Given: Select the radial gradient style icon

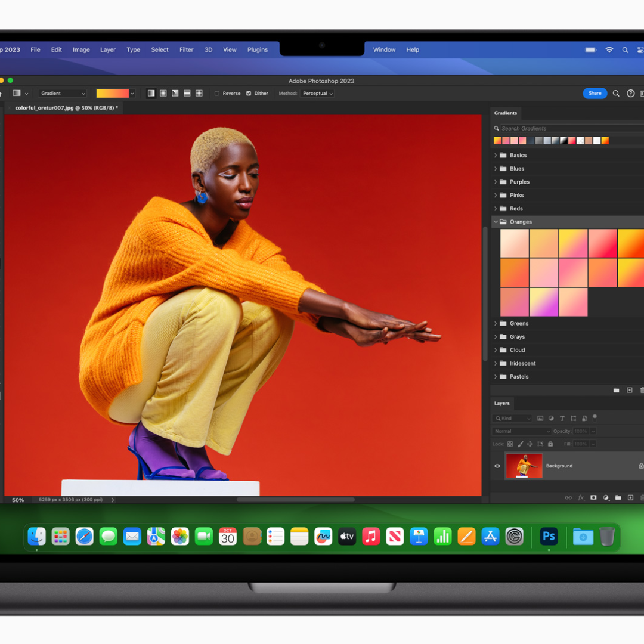Looking at the screenshot, I should pos(163,94).
